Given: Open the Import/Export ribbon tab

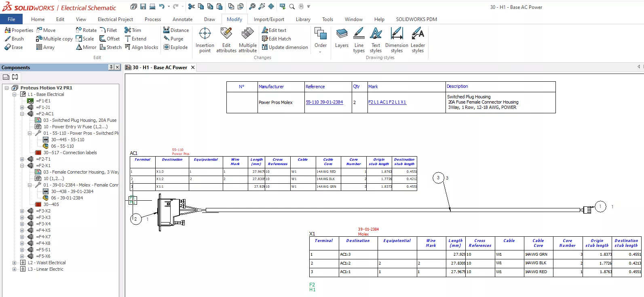Looking at the screenshot, I should [269, 19].
